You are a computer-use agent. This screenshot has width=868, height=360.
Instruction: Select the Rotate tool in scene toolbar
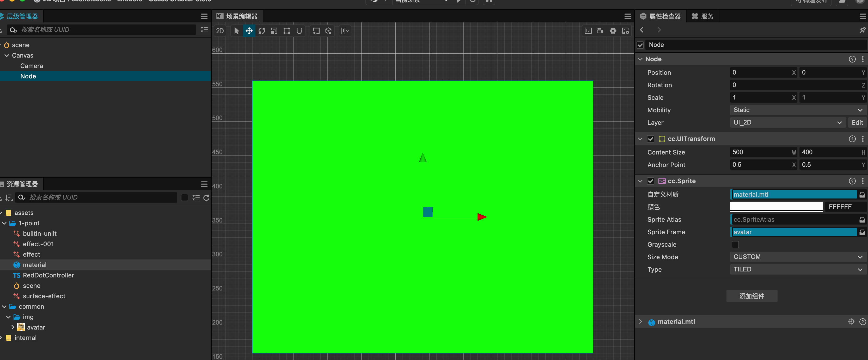tap(261, 31)
